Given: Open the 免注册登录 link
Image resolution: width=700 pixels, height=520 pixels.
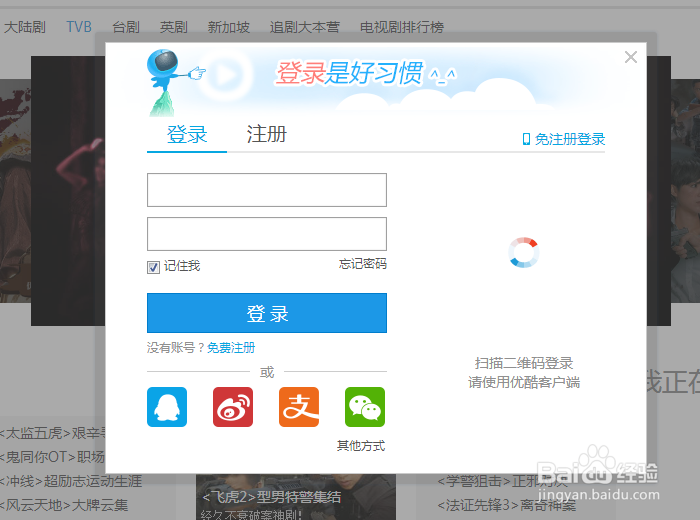Looking at the screenshot, I should tap(570, 139).
